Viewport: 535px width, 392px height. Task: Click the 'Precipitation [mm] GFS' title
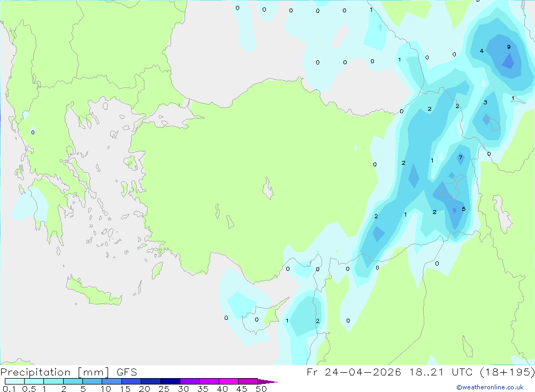(68, 372)
